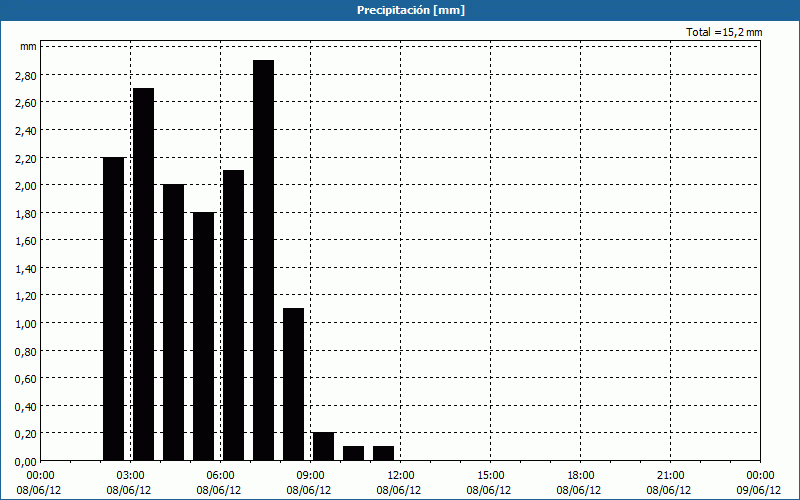
Task: Click the tallest bar reaching 2,90 mm
Action: [263, 260]
